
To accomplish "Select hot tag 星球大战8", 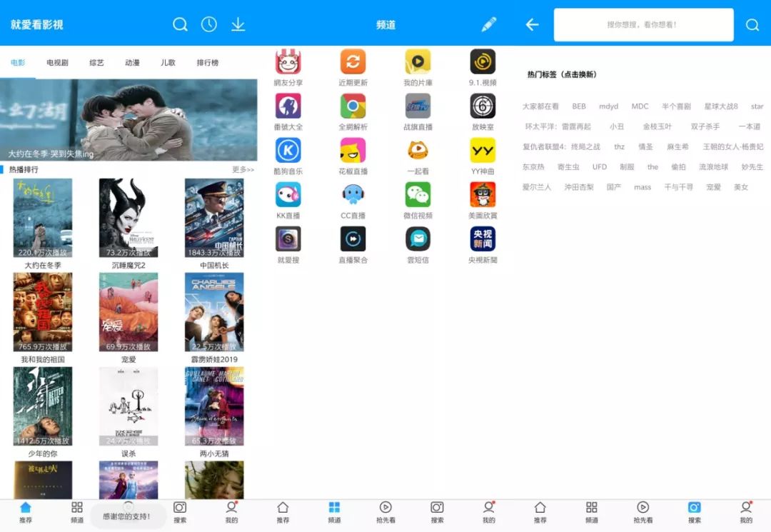I will coord(721,106).
